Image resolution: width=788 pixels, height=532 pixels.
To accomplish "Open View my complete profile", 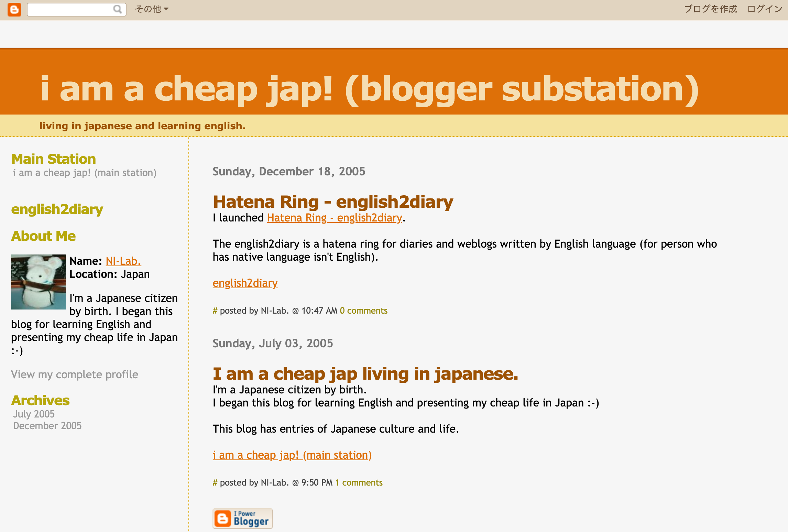I will (75, 374).
